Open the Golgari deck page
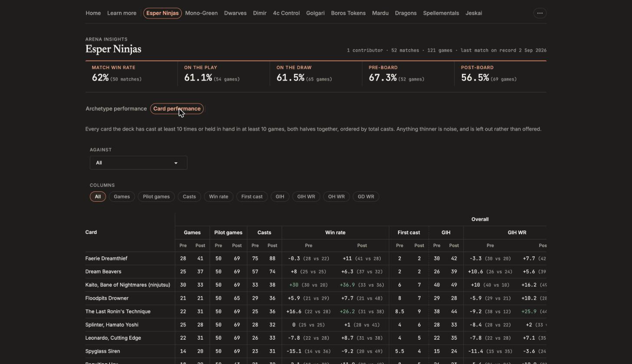Viewport: 632px width, 364px height. (315, 13)
